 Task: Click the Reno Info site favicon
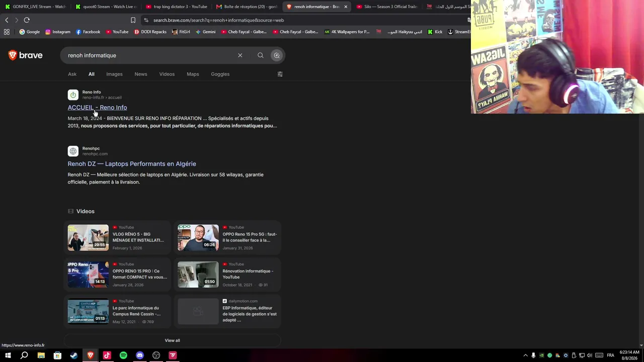(x=73, y=95)
